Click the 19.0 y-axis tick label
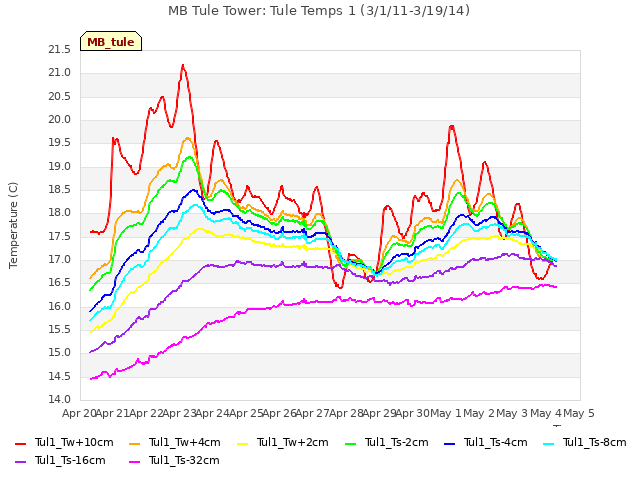This screenshot has width=640, height=480. tap(60, 166)
